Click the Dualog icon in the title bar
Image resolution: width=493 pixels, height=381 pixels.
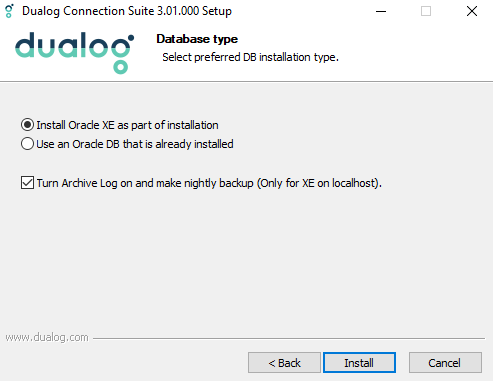coord(9,11)
